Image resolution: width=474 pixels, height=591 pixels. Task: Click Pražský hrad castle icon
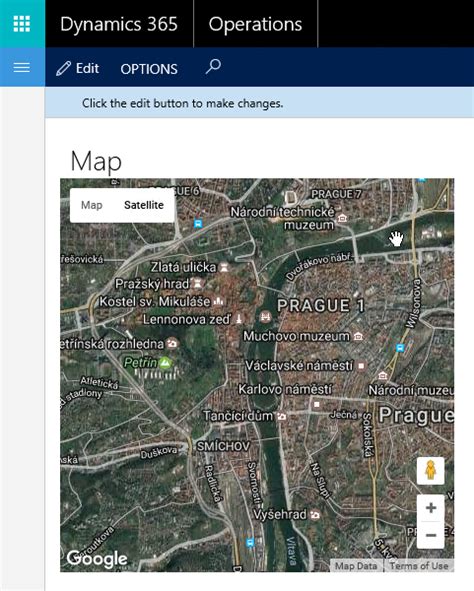click(198, 283)
